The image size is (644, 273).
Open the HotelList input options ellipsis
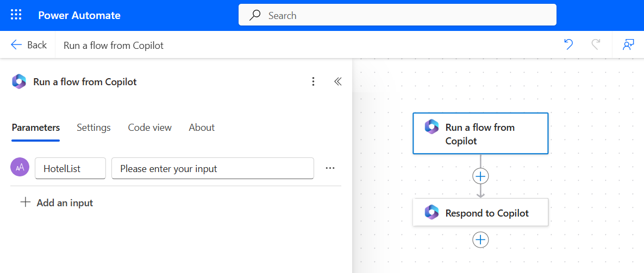330,168
